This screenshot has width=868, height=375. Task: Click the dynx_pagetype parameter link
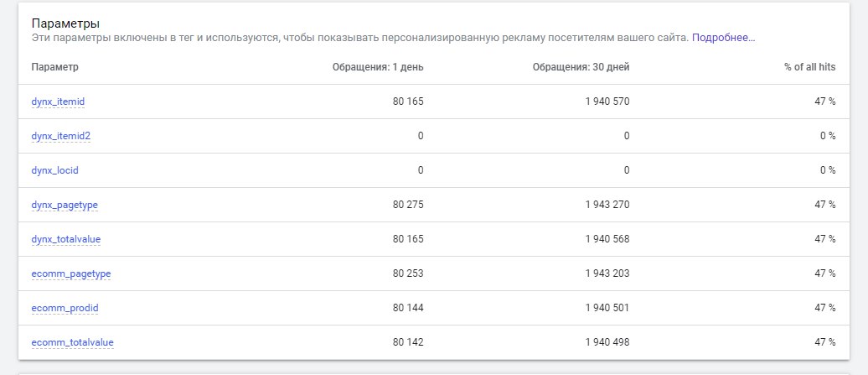coord(65,205)
